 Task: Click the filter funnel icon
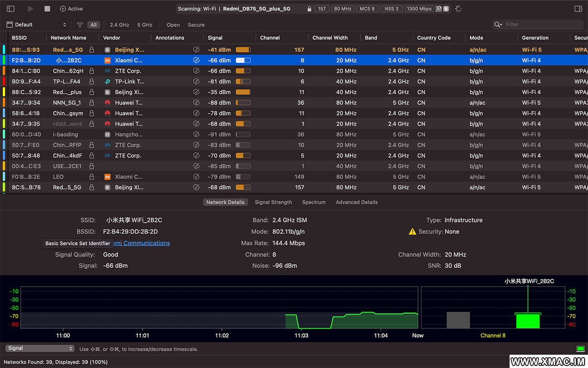pos(80,25)
